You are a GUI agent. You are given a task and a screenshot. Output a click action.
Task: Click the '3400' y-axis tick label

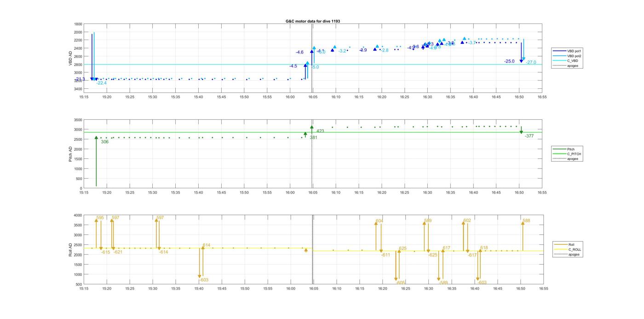click(78, 88)
